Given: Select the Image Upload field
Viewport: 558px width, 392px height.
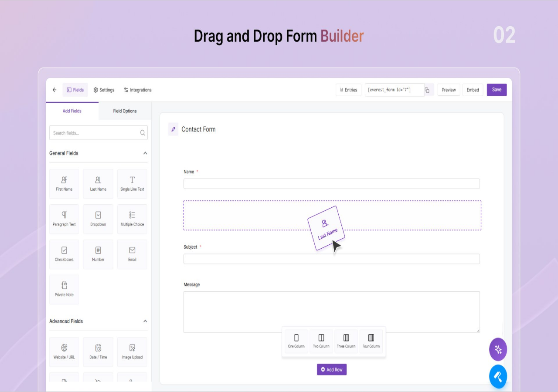Looking at the screenshot, I should pos(132,352).
